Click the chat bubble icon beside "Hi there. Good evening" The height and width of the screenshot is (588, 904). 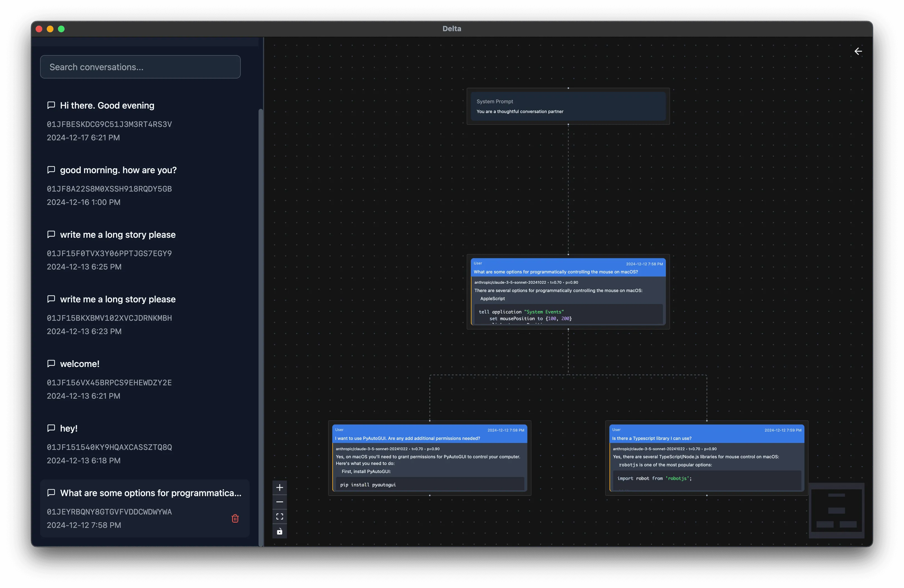pyautogui.click(x=51, y=105)
